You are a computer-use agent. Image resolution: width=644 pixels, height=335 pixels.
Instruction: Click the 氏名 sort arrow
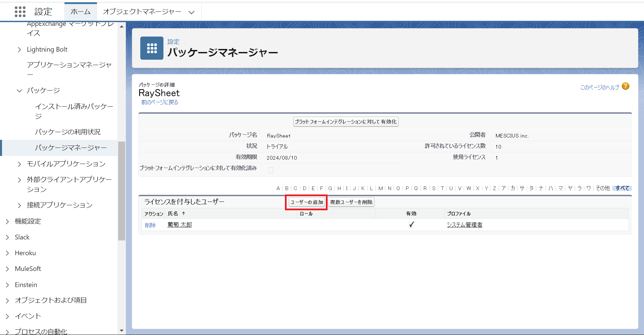184,213
